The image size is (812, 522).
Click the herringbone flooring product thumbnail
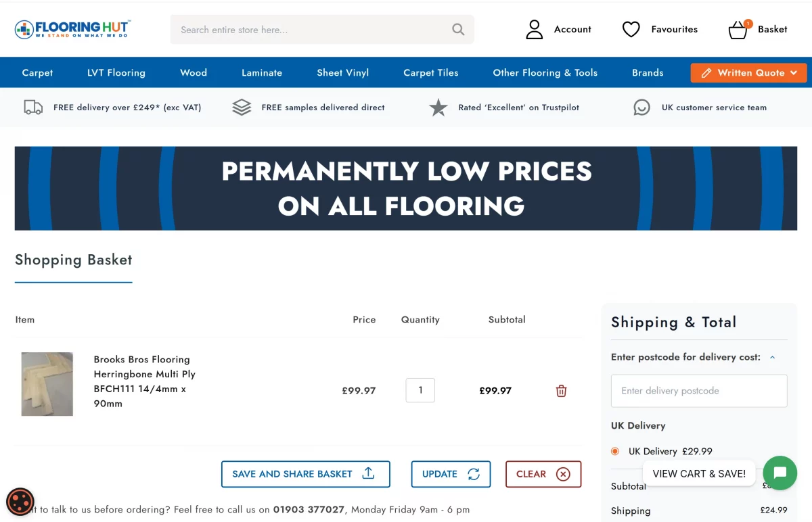point(47,383)
